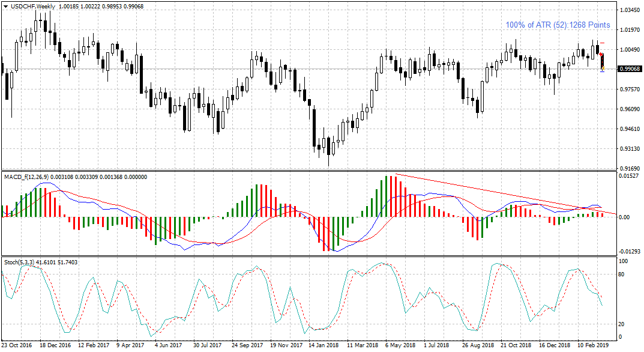Click the 1.00490 price scale value

(x=630, y=50)
